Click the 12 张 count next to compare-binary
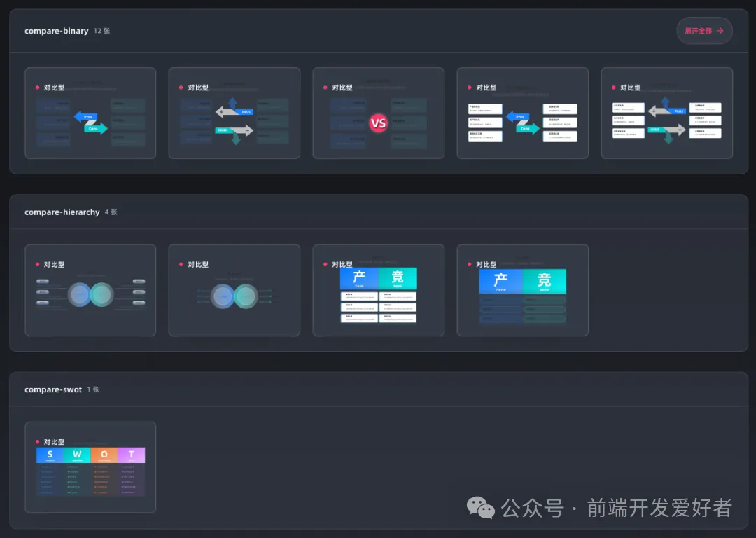 pos(102,31)
